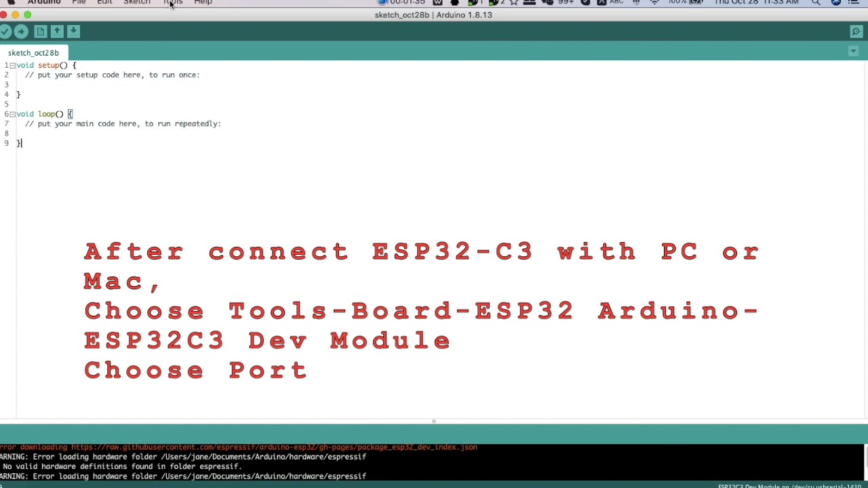Click the closing brace on line 4
Image resolution: width=868 pixels, height=488 pixels.
(18, 95)
